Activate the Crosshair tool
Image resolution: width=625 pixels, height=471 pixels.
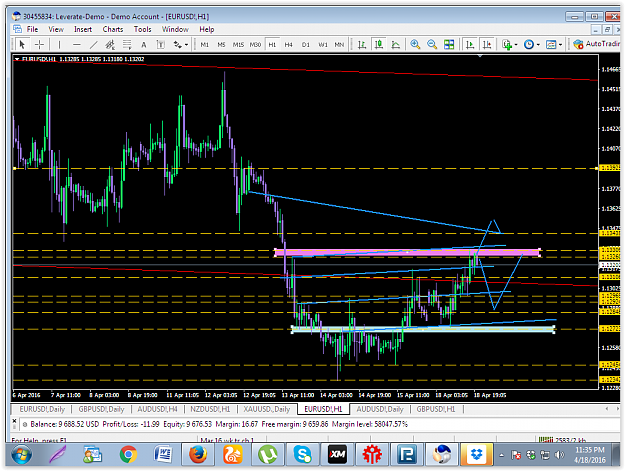point(39,44)
